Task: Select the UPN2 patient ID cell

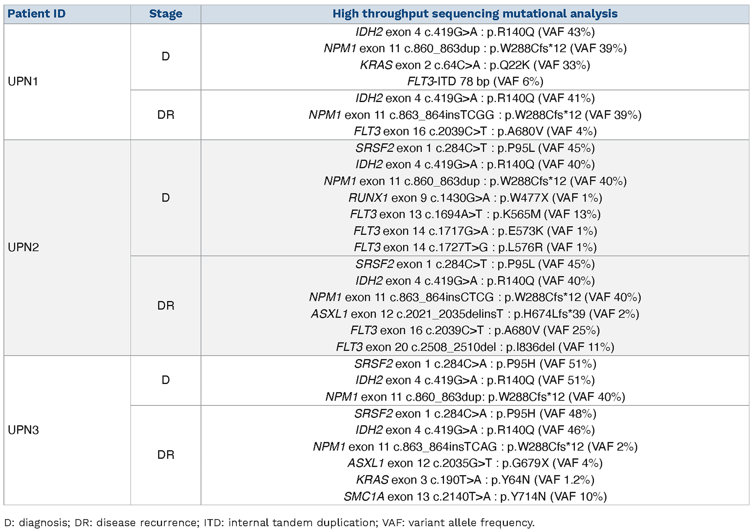Action: tap(23, 247)
